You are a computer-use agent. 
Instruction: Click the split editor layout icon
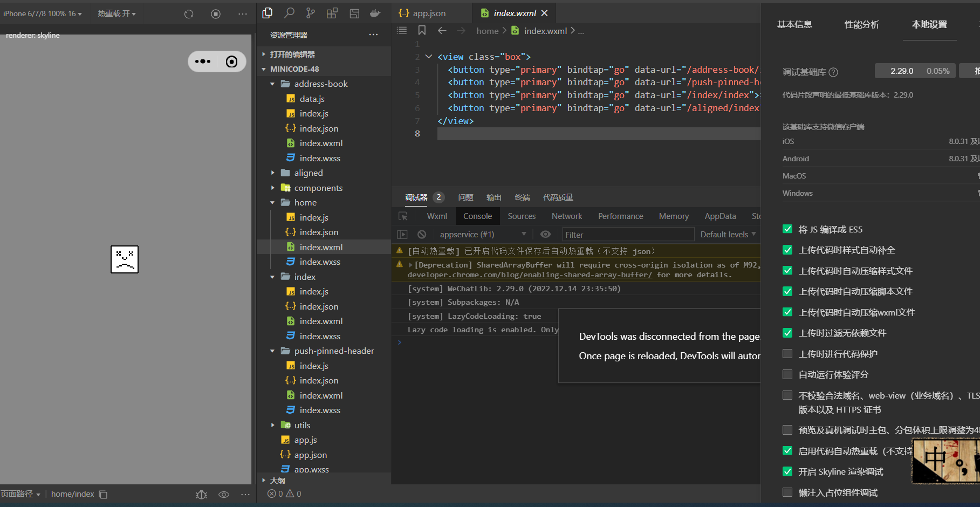pos(354,13)
